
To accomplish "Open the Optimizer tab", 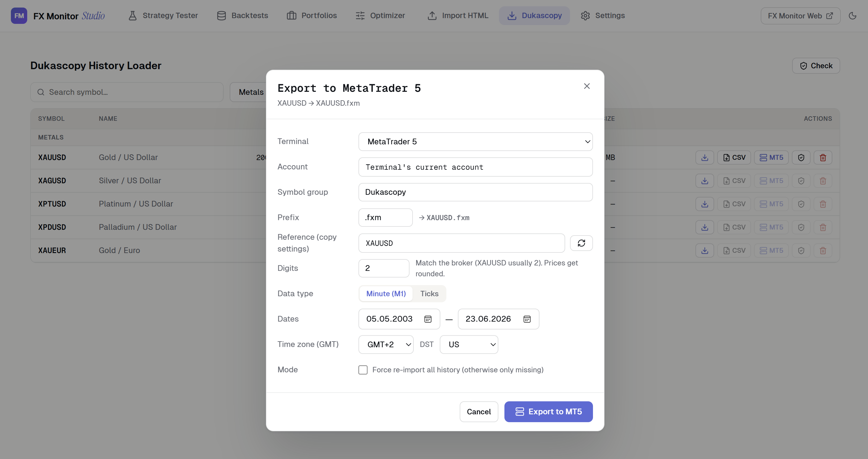I will [380, 15].
